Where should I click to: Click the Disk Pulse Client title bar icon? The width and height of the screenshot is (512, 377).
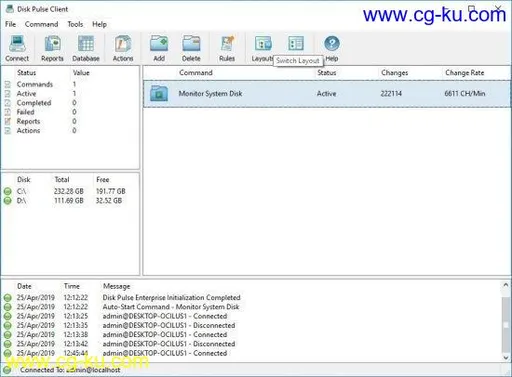(x=10, y=9)
